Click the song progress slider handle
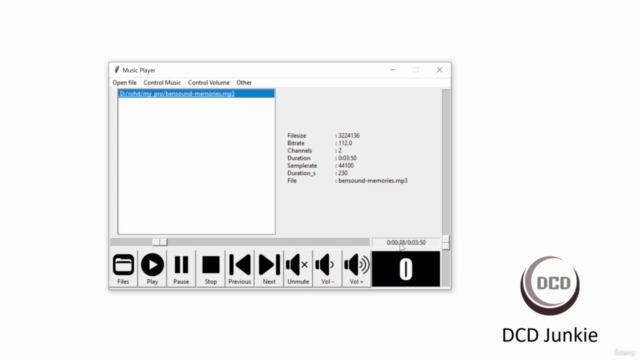This screenshot has height=360, width=640. [160, 242]
